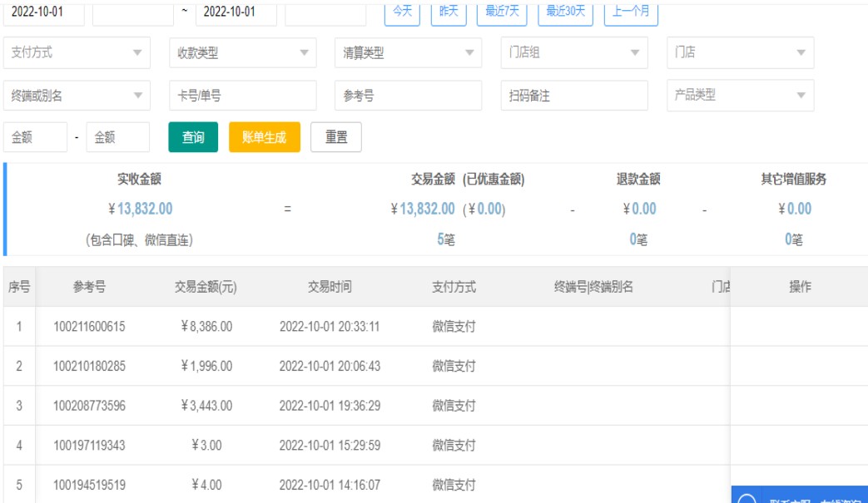Click the customer service chat icon

tap(746, 499)
